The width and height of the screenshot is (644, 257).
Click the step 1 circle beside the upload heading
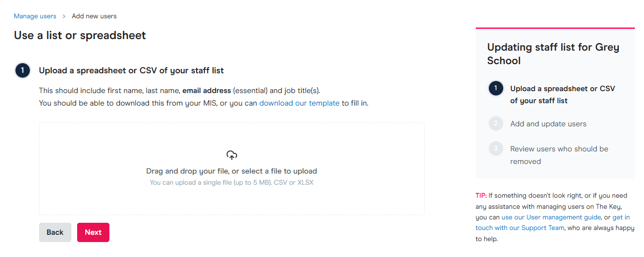click(x=23, y=70)
